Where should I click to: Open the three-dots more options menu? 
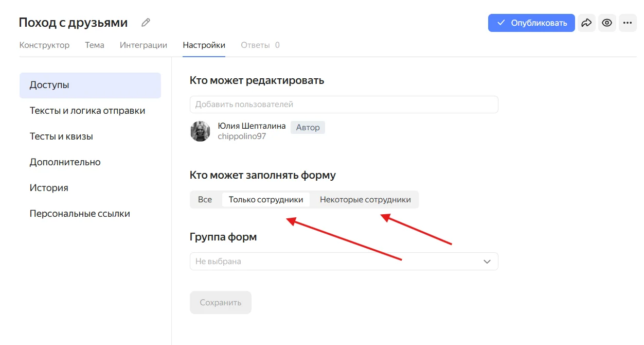628,23
